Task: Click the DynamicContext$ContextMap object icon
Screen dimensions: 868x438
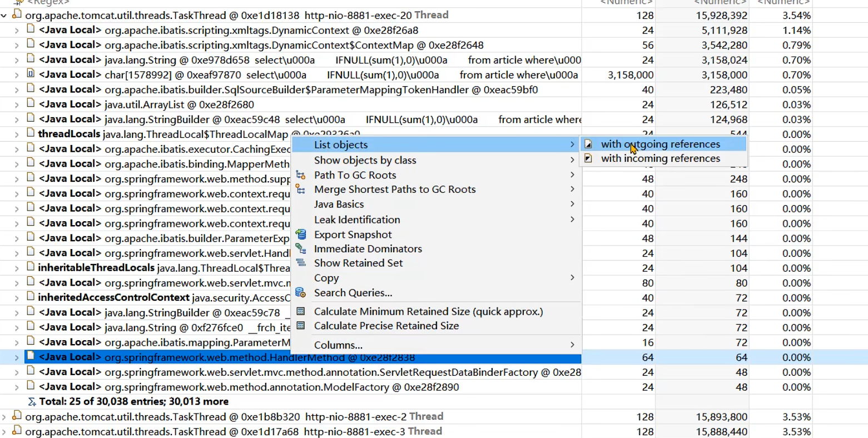Action: tap(31, 44)
